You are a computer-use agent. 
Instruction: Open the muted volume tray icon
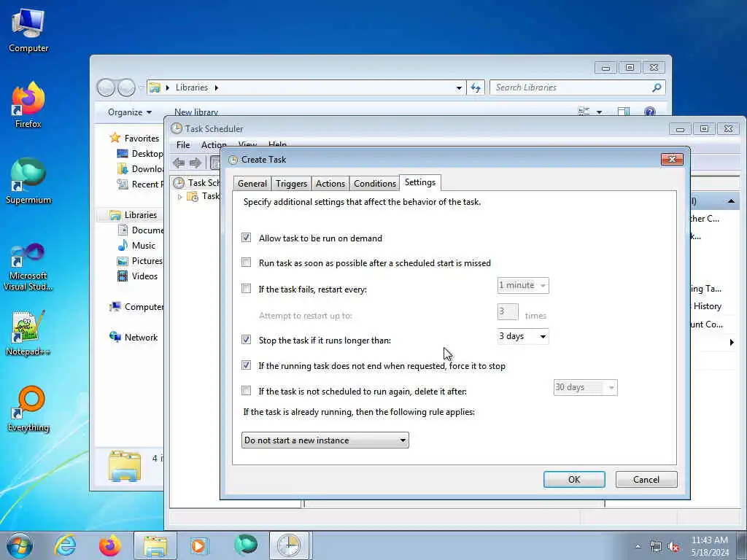(x=673, y=547)
